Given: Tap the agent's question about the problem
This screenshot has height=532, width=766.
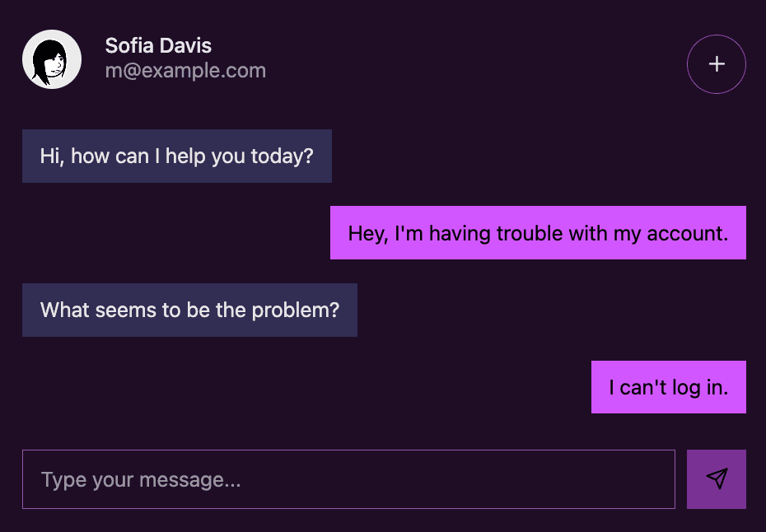Looking at the screenshot, I should (189, 310).
